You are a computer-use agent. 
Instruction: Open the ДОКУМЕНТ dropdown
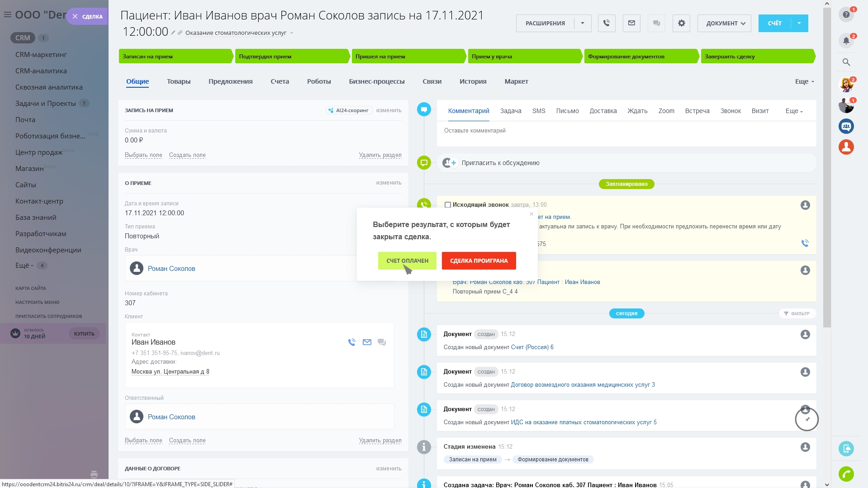click(x=724, y=24)
